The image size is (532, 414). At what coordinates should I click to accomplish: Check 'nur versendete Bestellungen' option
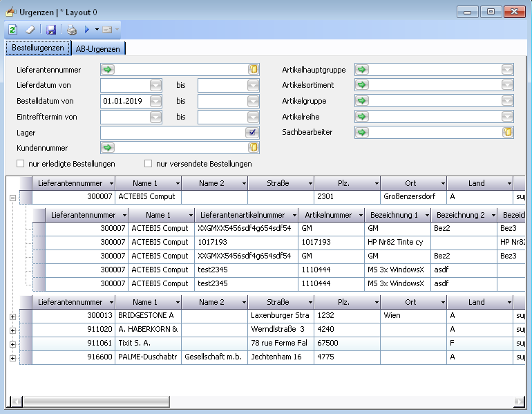[148, 164]
